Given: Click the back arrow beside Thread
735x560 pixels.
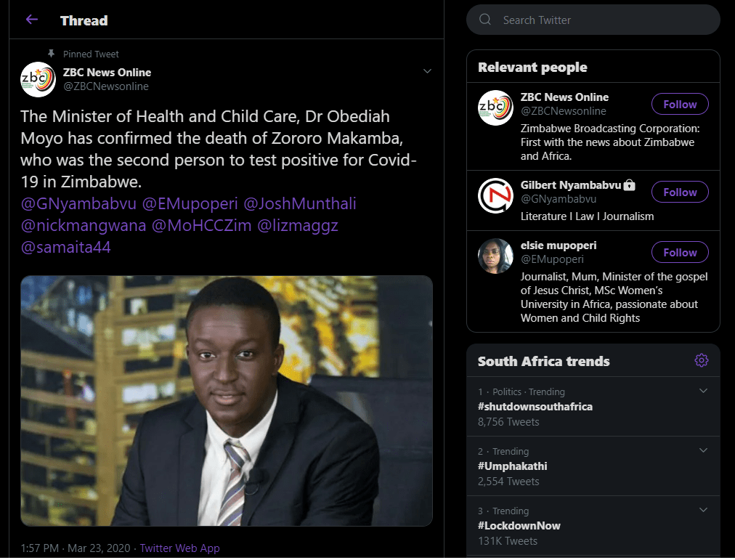Looking at the screenshot, I should 31,20.
